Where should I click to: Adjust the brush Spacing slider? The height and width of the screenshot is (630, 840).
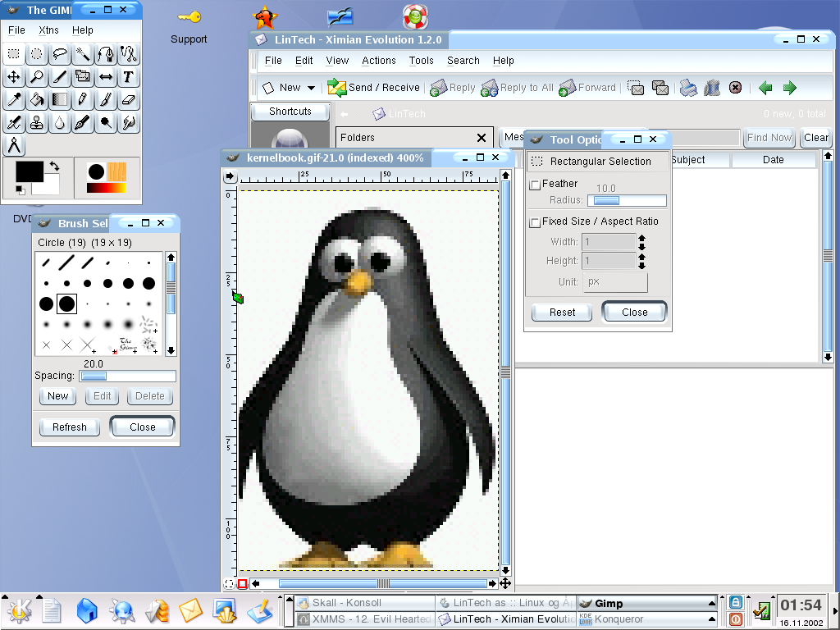pos(127,376)
